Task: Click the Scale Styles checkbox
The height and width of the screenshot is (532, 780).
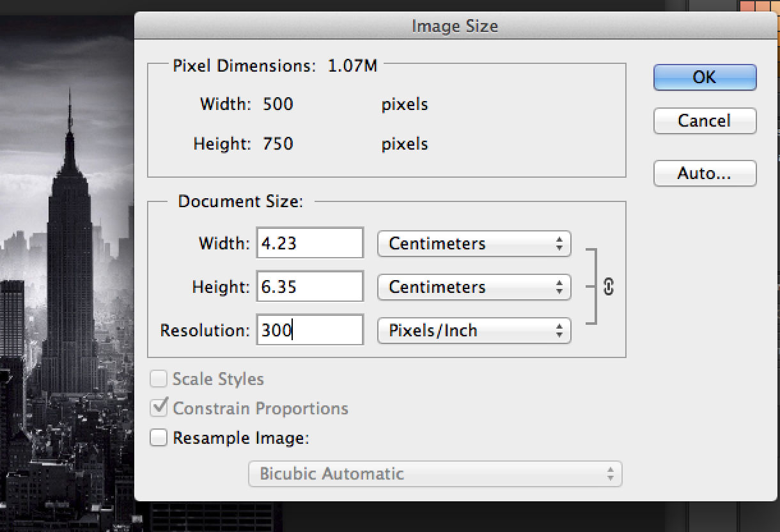Action: tap(158, 379)
